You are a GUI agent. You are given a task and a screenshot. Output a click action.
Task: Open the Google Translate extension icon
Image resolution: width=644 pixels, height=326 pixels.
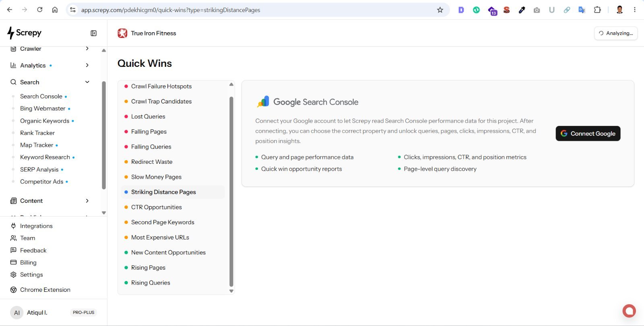coord(582,10)
